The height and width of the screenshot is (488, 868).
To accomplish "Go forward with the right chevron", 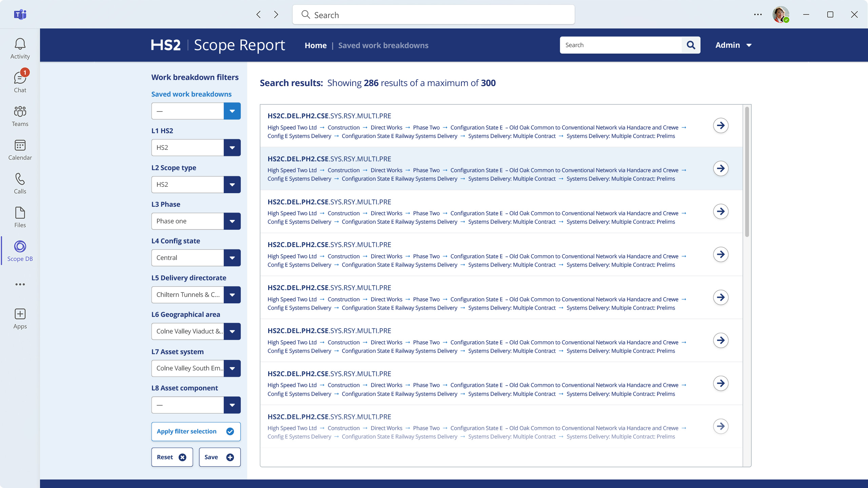I will click(x=276, y=14).
